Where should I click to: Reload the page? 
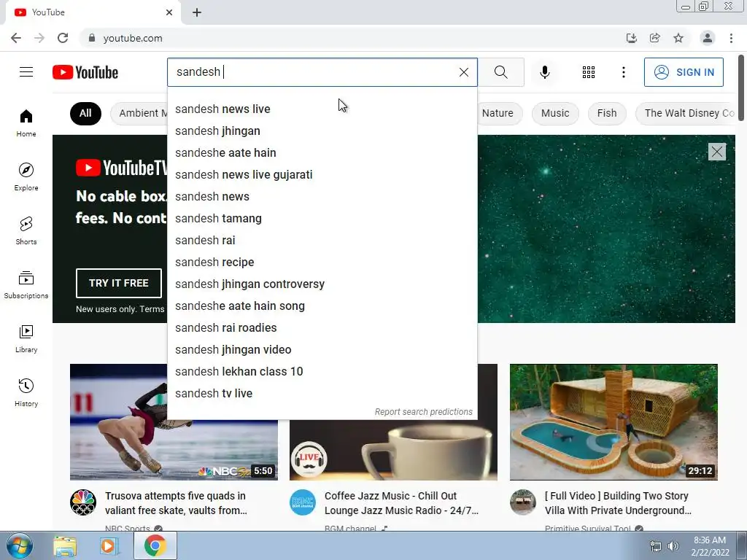pos(63,38)
